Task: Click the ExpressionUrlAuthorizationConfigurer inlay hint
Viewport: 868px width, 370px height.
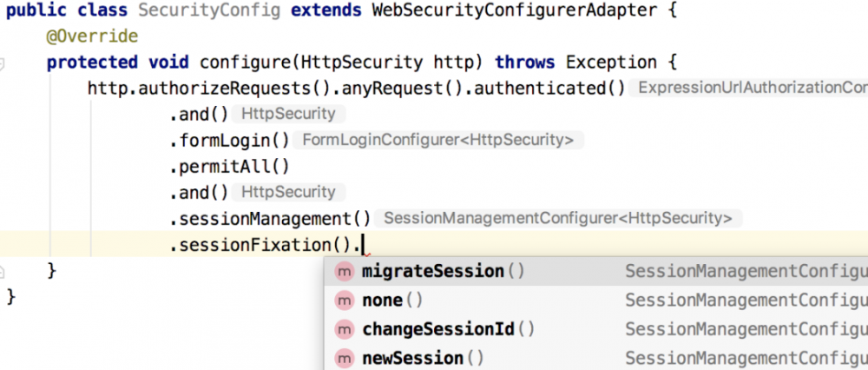Action: (748, 88)
